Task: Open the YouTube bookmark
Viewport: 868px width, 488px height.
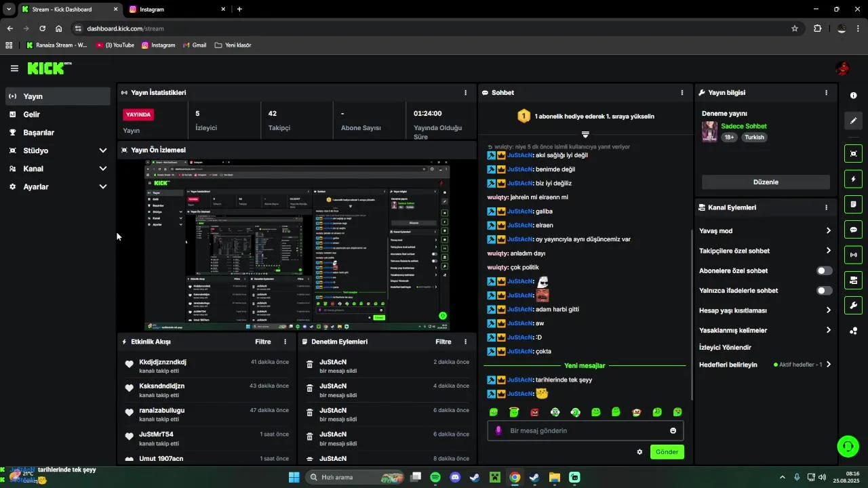Action: pos(116,45)
